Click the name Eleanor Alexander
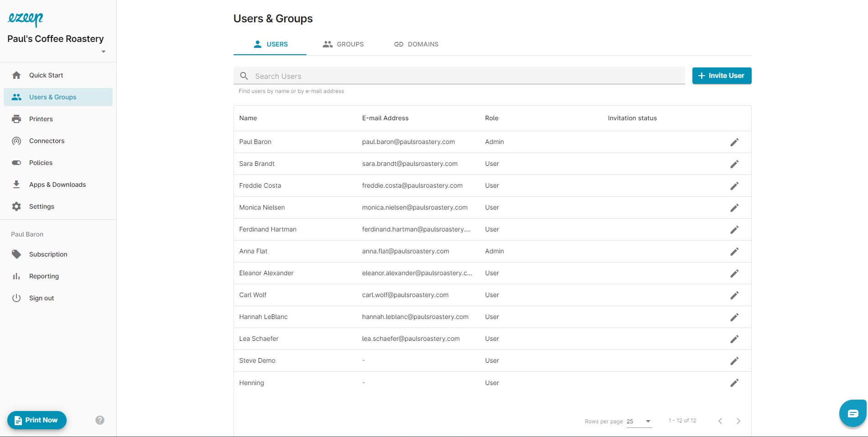 (x=266, y=273)
